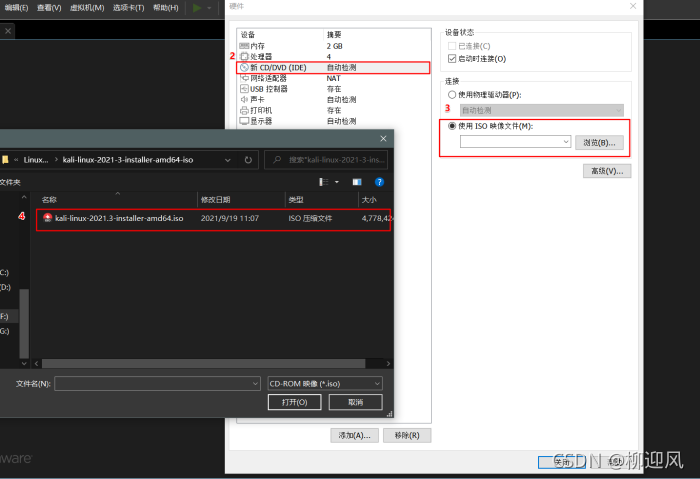
Task: Select kali-linux-2021.3-installer-amd64.iso file
Action: pos(213,218)
